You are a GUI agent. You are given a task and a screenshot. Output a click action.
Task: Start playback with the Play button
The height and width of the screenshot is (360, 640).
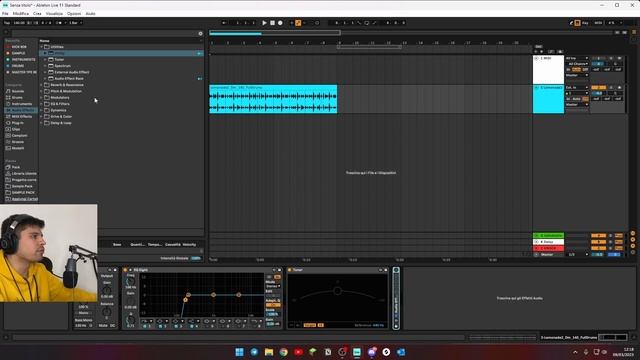(x=264, y=23)
